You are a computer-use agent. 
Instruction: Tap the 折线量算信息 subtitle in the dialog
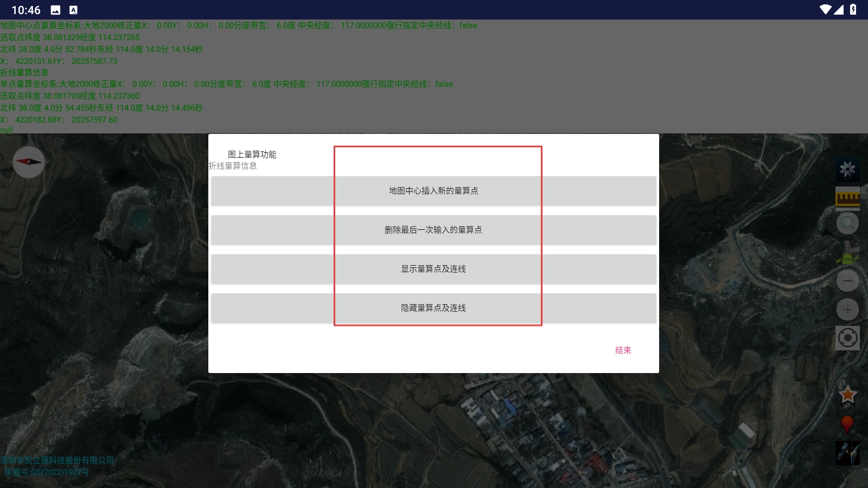pos(233,166)
